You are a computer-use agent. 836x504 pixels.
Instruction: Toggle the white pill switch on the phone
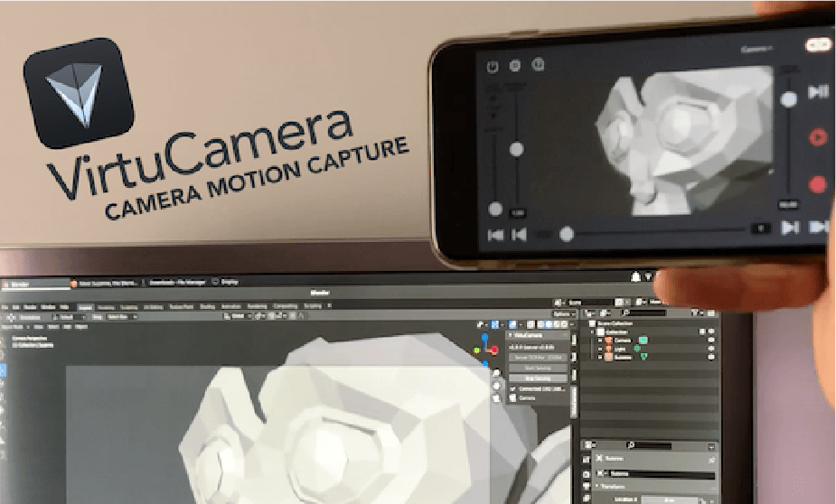click(818, 45)
